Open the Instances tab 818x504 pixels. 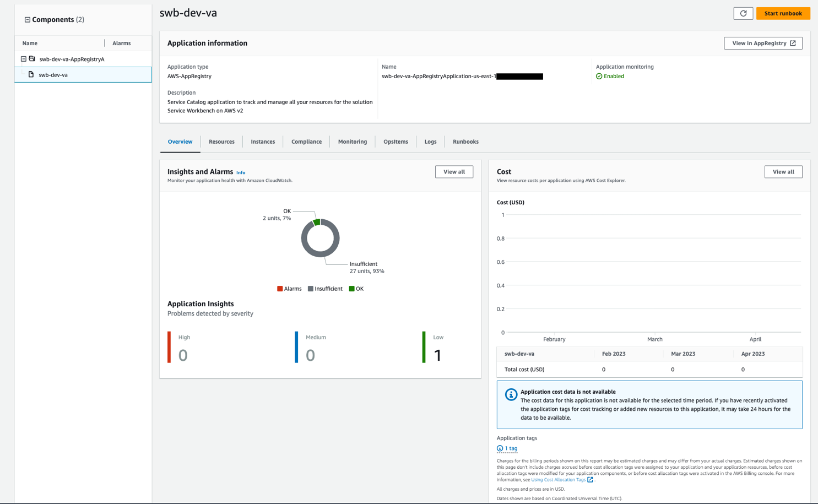pyautogui.click(x=263, y=142)
